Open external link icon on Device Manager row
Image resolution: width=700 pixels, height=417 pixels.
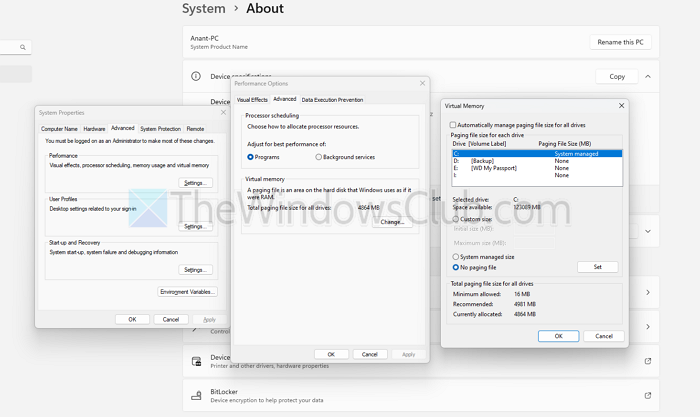[648, 361]
